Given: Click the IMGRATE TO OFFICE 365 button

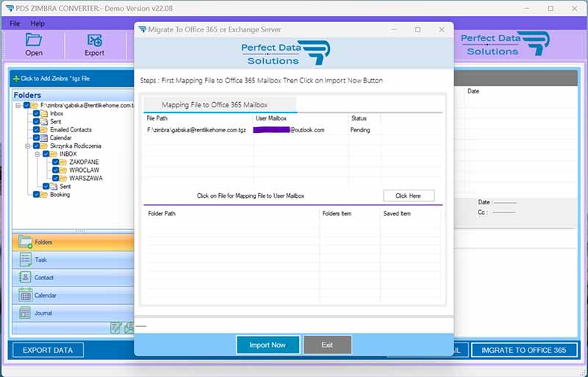Looking at the screenshot, I should coord(523,351).
